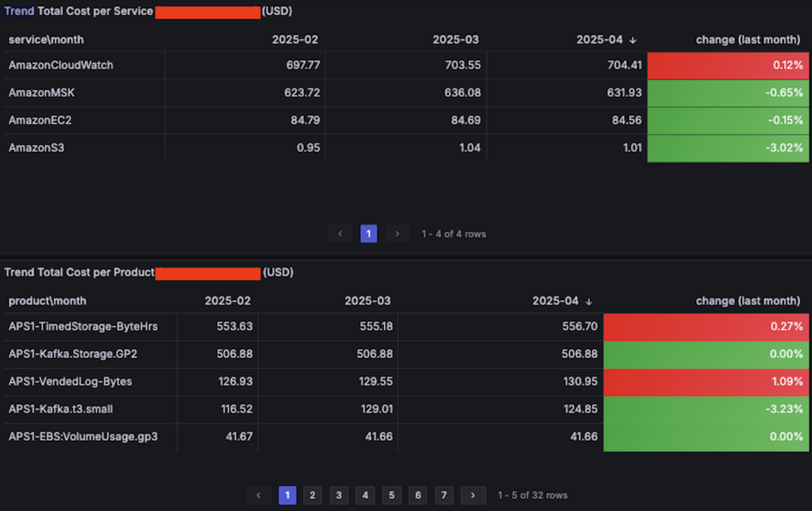Go to next page of product table
Viewport: 812px width, 511px height.
(473, 495)
